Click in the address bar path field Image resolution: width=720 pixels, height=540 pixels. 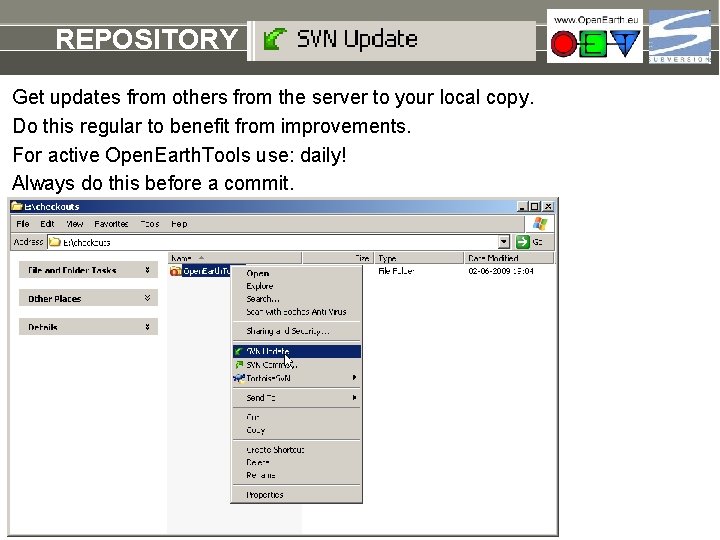(x=273, y=242)
